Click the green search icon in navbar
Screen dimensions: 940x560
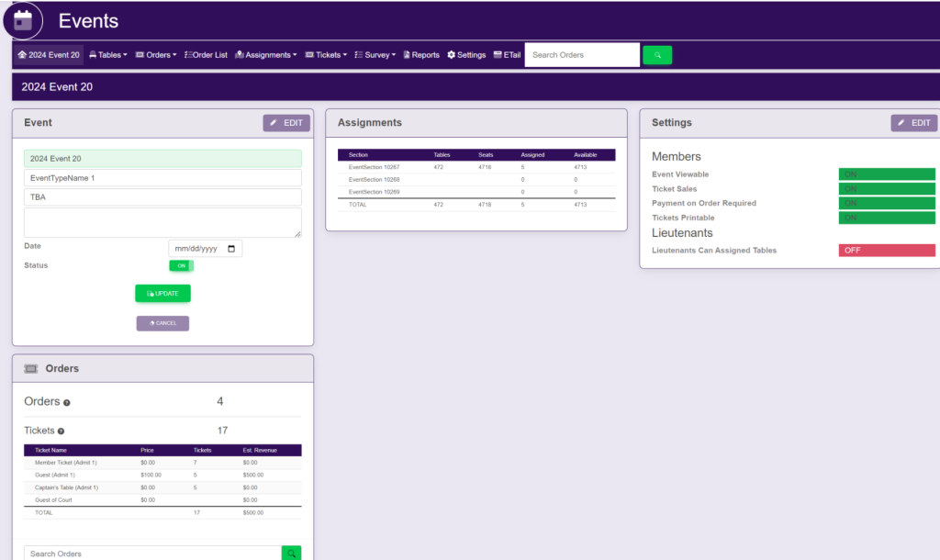pos(657,55)
